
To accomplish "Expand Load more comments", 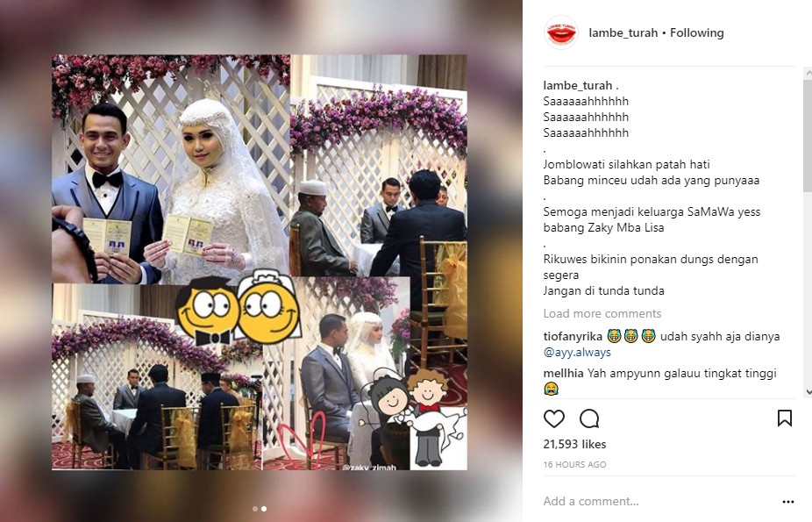I will [602, 313].
